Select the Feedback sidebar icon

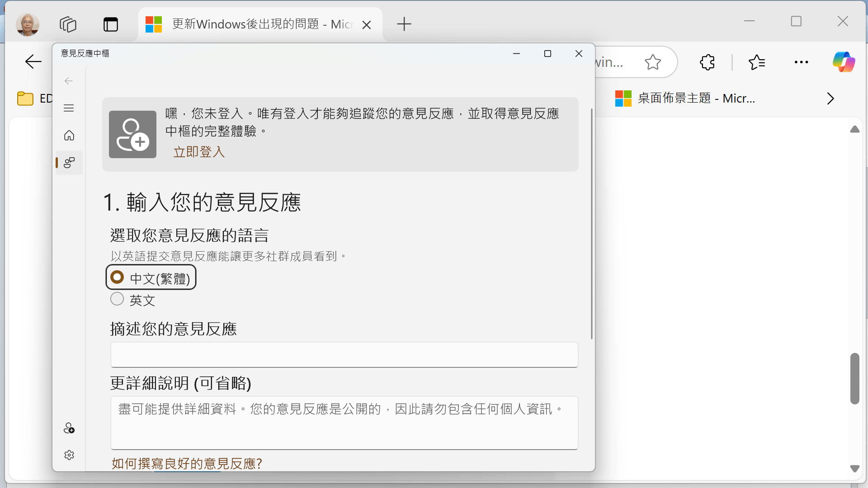click(69, 163)
